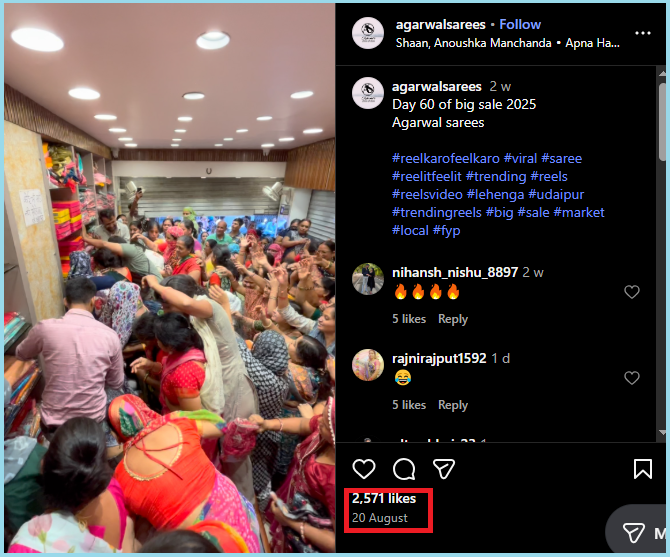Image resolution: width=670 pixels, height=557 pixels.
Task: Open agarwalsarees profile picture in header
Action: pos(367,33)
